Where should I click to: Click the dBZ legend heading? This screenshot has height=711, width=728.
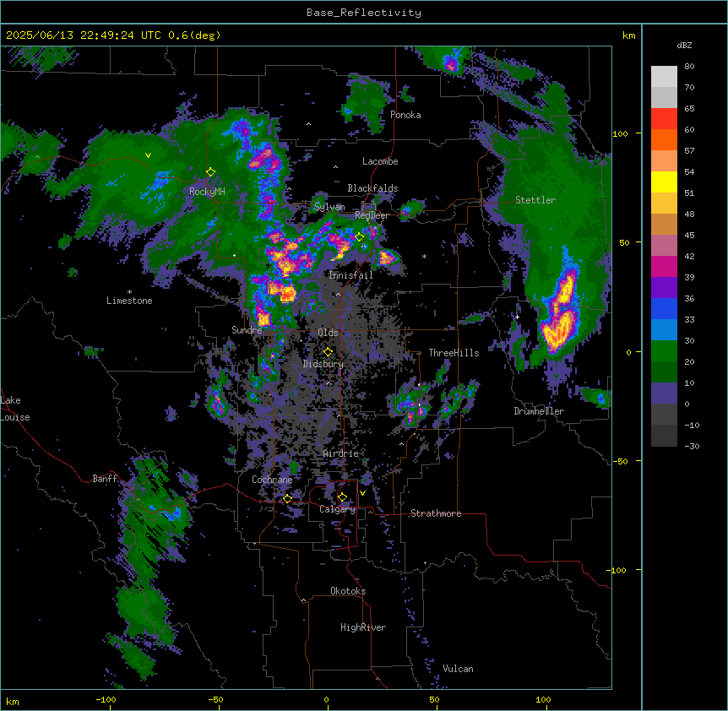click(684, 45)
